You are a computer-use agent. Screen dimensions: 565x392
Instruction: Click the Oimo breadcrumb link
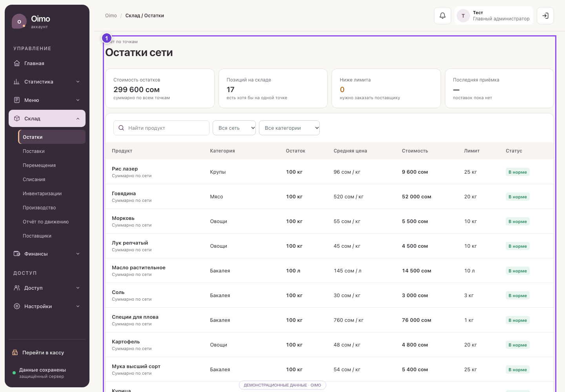[111, 16]
